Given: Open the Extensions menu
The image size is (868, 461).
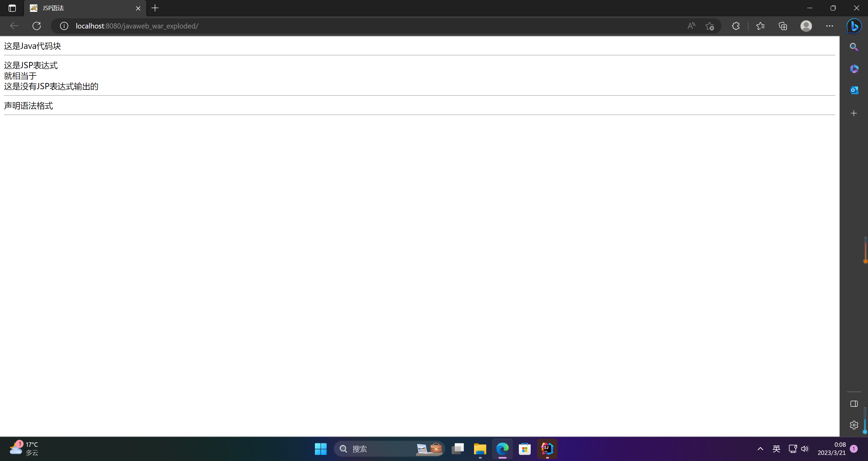Looking at the screenshot, I should pyautogui.click(x=736, y=26).
